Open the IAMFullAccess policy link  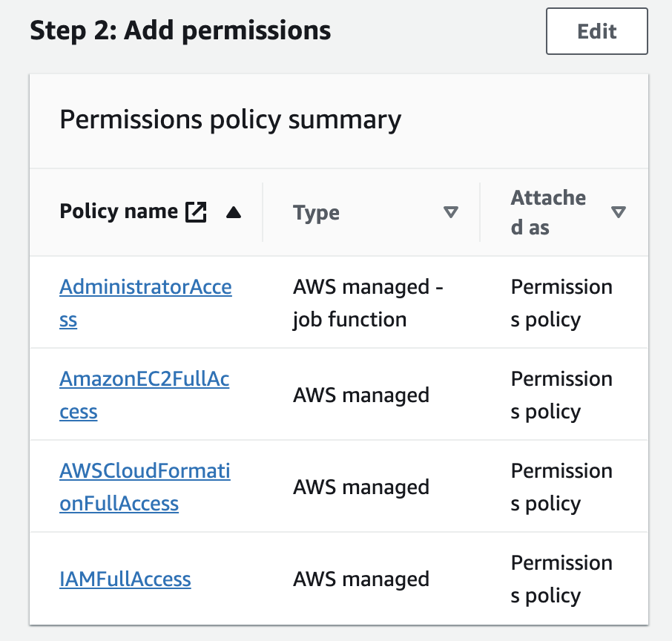125,579
